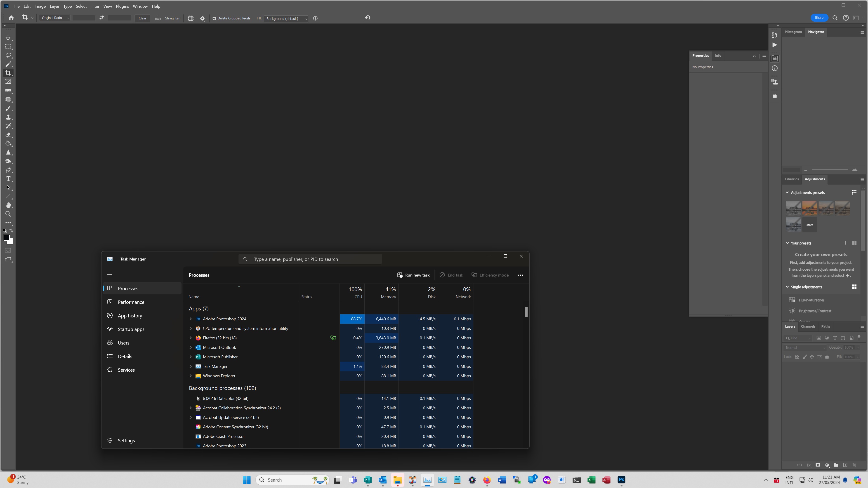Select the Clone Stamp tool
The image size is (868, 488).
8,117
